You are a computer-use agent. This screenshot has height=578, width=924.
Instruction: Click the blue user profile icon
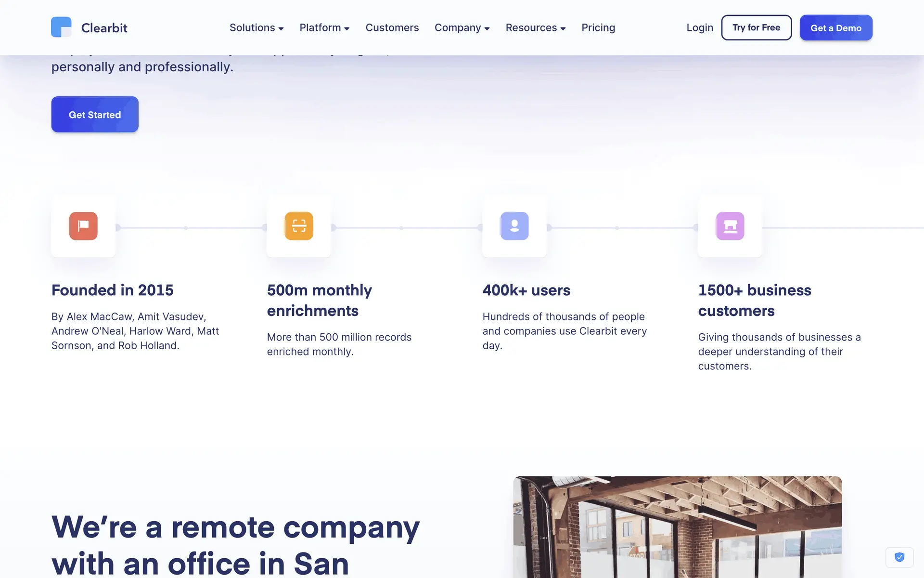pos(514,226)
